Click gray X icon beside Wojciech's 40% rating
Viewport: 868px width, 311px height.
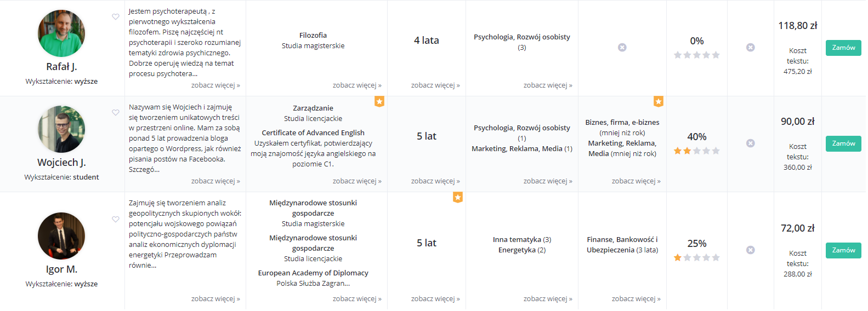tap(750, 143)
